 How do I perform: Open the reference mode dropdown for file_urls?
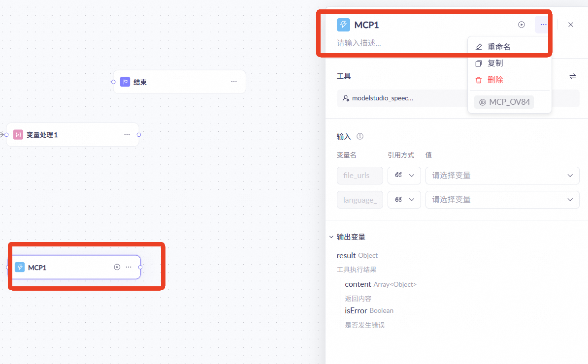click(404, 176)
